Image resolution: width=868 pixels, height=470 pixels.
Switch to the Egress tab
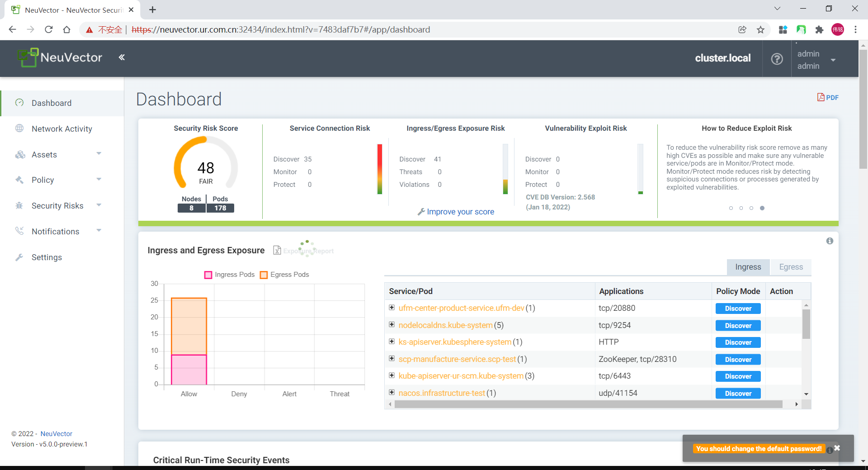pyautogui.click(x=791, y=267)
